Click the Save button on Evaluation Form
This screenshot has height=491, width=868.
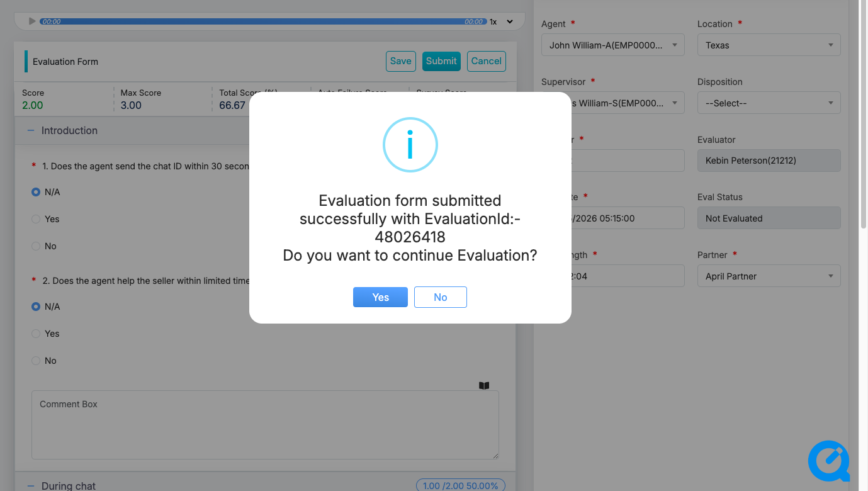[x=400, y=61]
